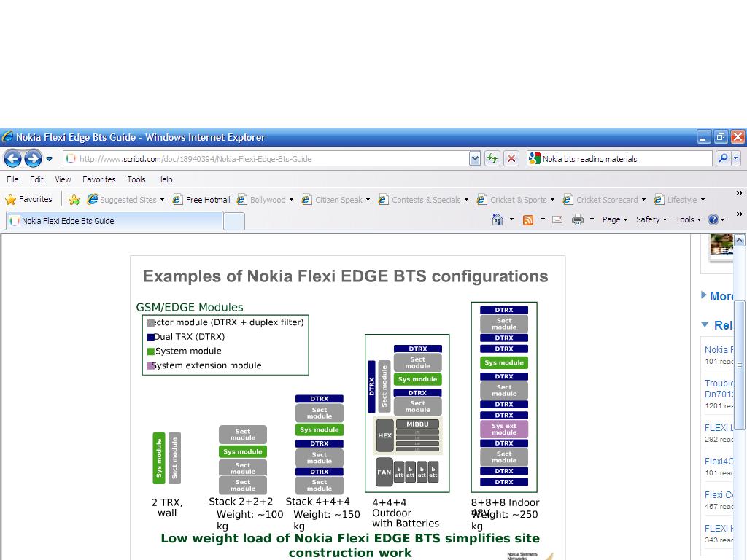This screenshot has width=747, height=560.
Task: Expand the Page dropdown menu
Action: [615, 219]
